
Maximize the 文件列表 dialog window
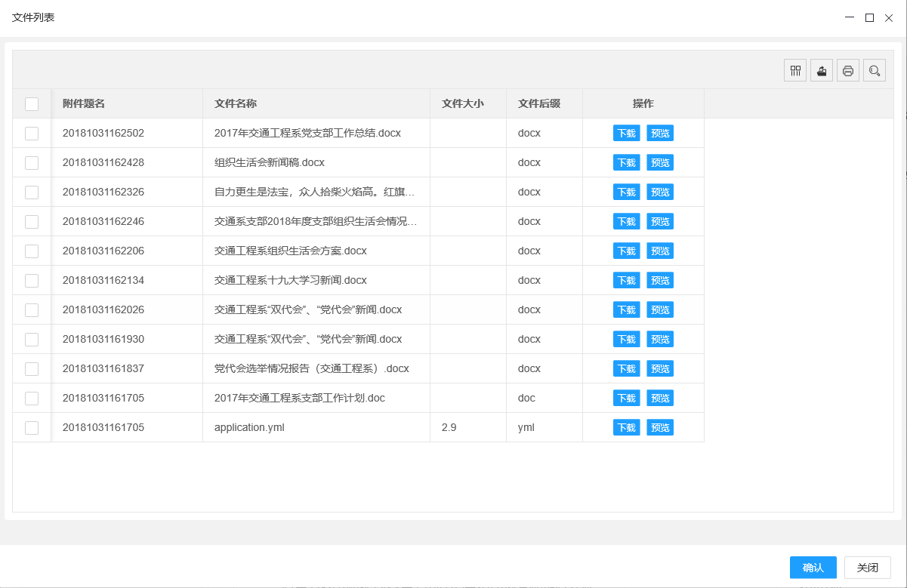click(869, 17)
